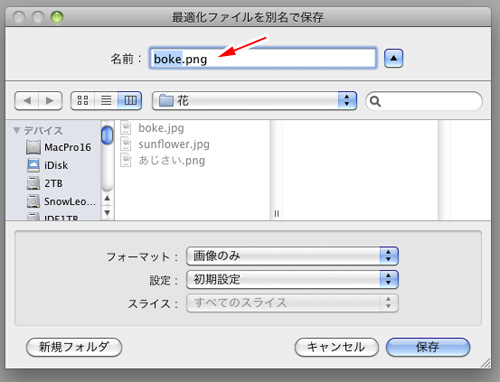Open the 設定 dropdown
Screen dimensions: 500x382
(x=292, y=279)
